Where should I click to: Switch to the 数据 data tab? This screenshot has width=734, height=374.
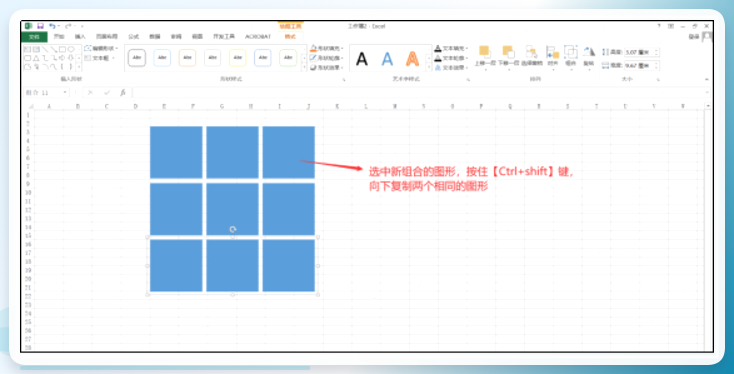point(154,37)
